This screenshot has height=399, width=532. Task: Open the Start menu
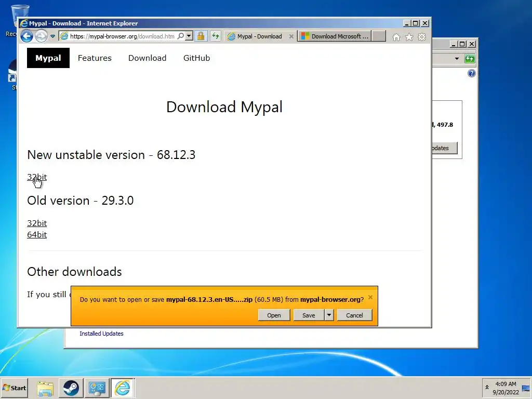click(14, 388)
